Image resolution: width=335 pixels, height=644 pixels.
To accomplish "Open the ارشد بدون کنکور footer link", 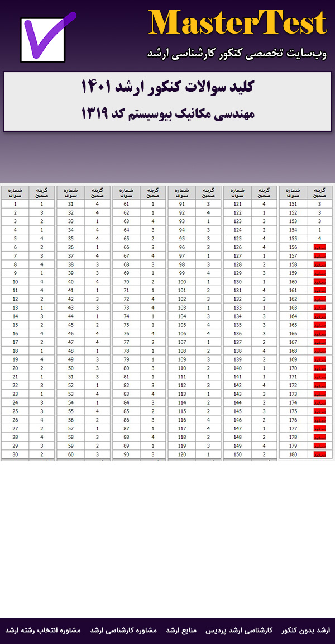I will click(x=305, y=630).
